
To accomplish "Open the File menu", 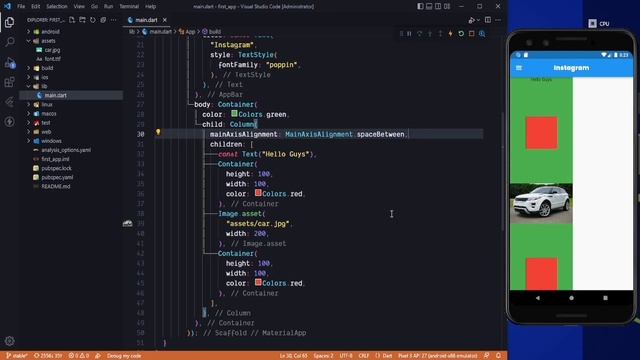I will click(21, 7).
